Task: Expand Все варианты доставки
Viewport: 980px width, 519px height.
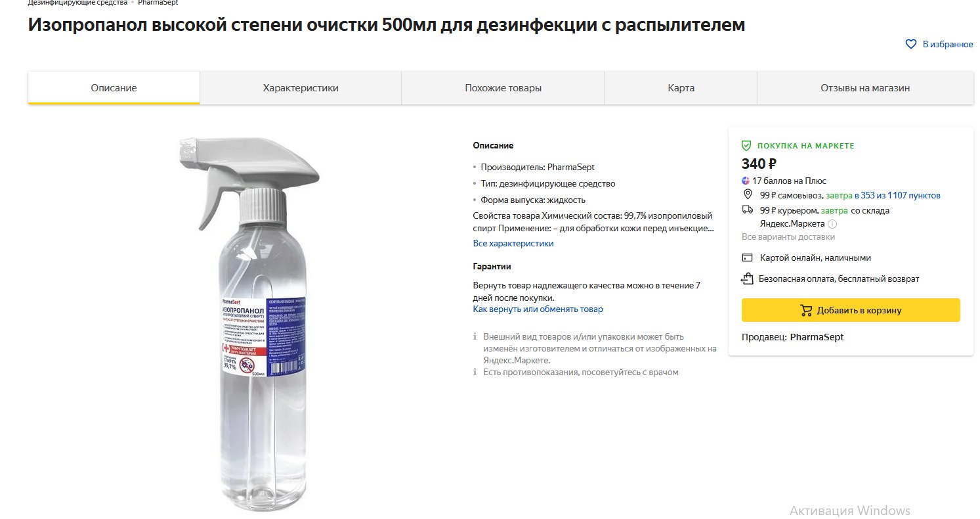Action: 788,237
